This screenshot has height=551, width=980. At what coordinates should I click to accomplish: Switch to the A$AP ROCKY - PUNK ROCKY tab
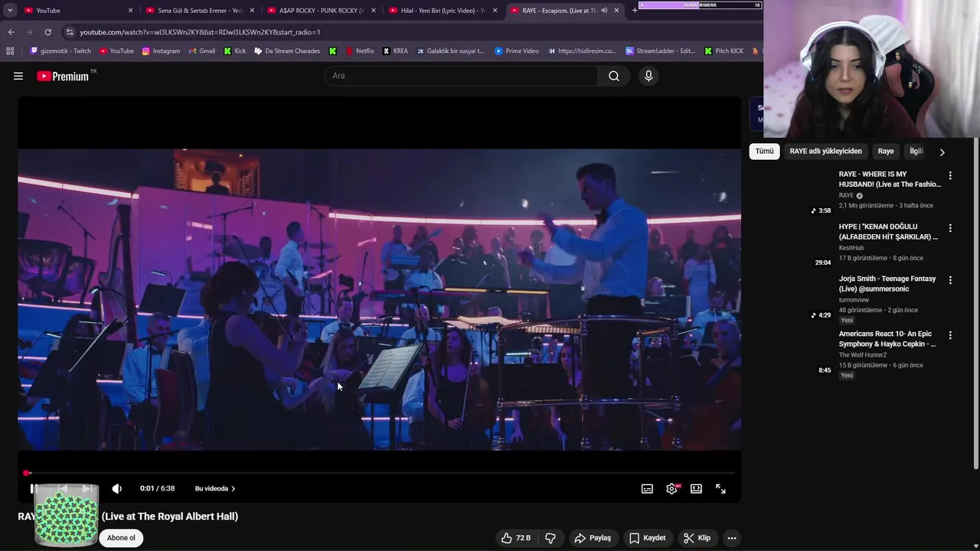[x=320, y=10]
